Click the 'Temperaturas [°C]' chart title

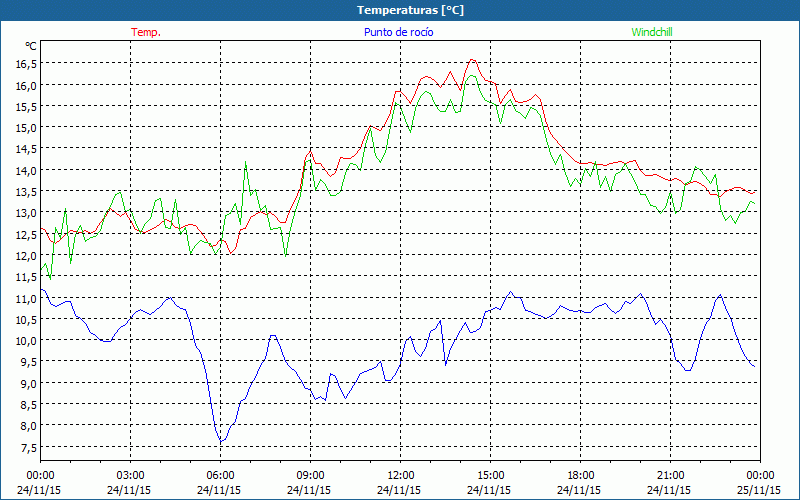pyautogui.click(x=410, y=10)
